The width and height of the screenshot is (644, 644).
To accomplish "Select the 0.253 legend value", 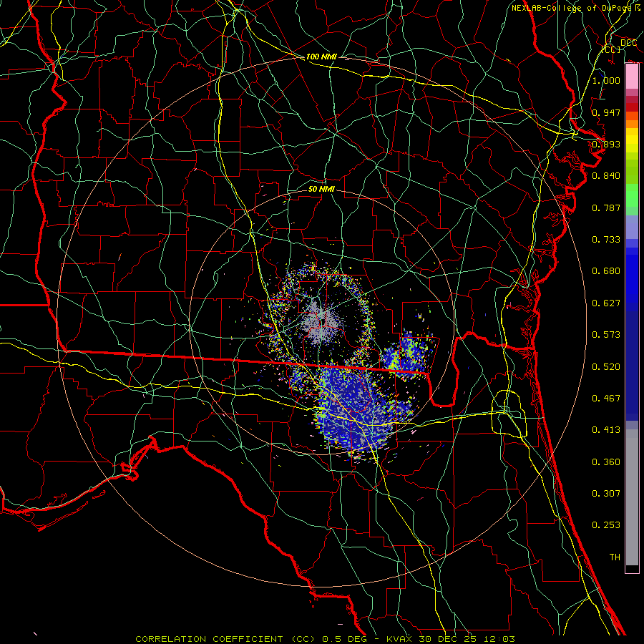I will pos(606,525).
